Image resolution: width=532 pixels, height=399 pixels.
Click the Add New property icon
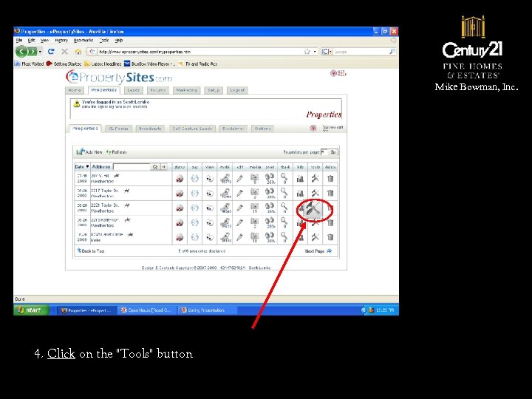click(x=80, y=151)
